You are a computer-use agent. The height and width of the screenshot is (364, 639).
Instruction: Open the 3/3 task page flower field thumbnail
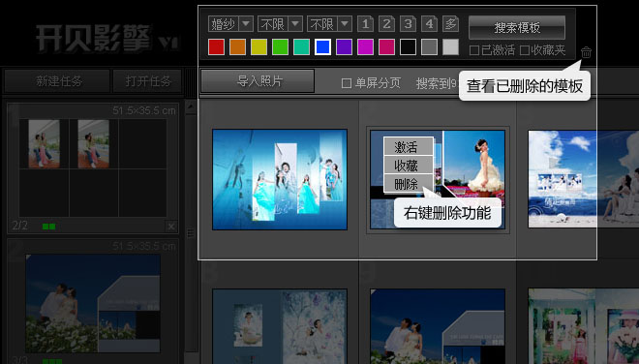(93, 304)
